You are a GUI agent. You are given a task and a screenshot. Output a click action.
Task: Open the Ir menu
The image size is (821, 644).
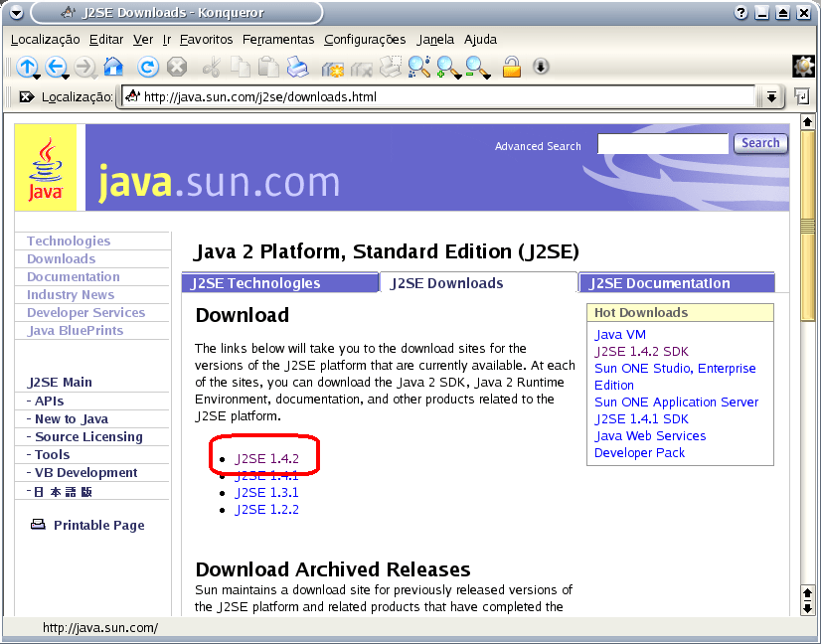[x=167, y=40]
